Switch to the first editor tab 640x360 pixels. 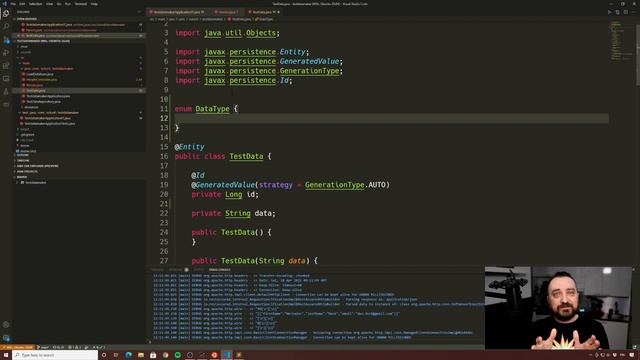[178, 12]
